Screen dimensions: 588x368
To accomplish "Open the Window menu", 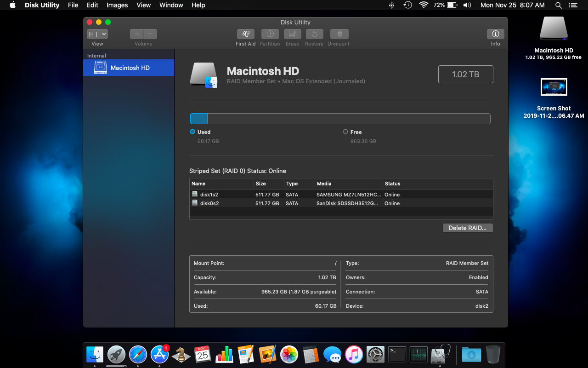I will coord(171,5).
